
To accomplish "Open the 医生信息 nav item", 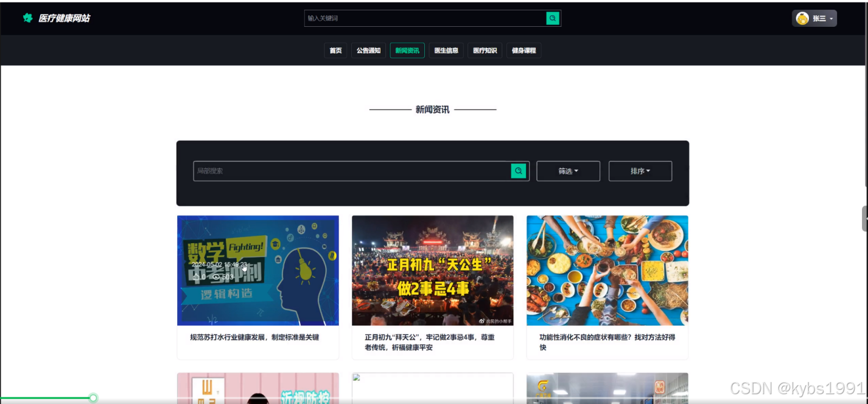I will (x=446, y=51).
